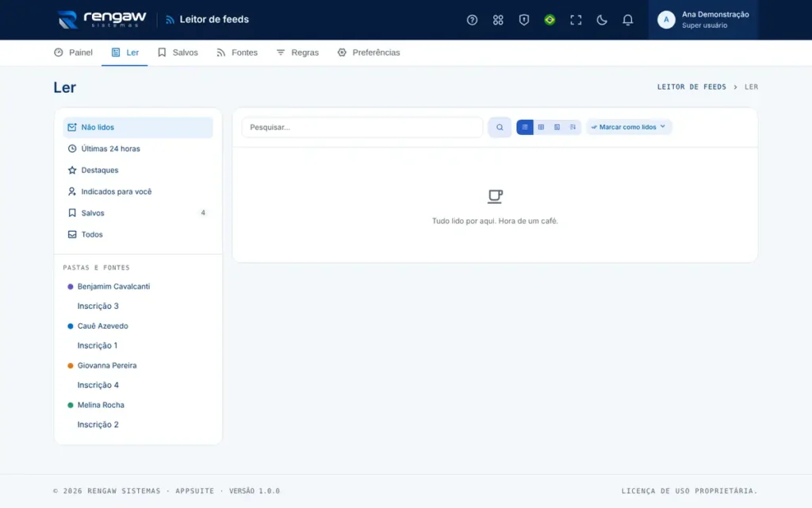Enter fullscreen mode with the expand icon

pos(576,20)
